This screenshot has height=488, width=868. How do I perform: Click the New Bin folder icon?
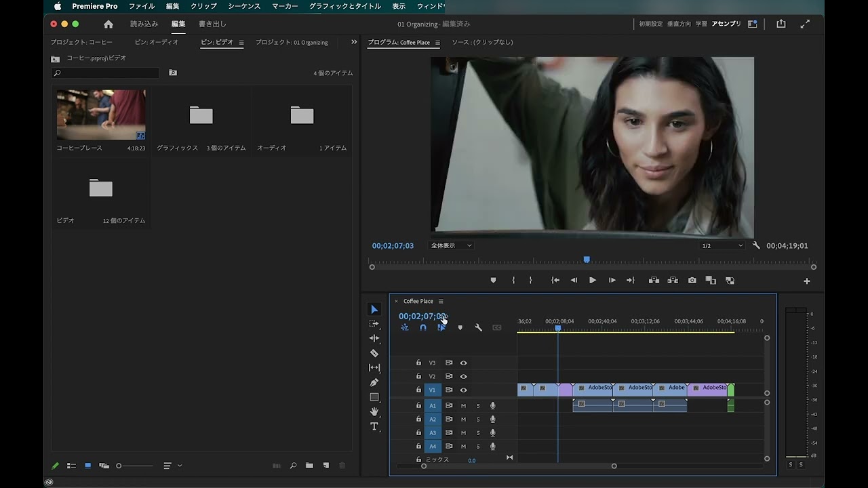click(x=309, y=466)
